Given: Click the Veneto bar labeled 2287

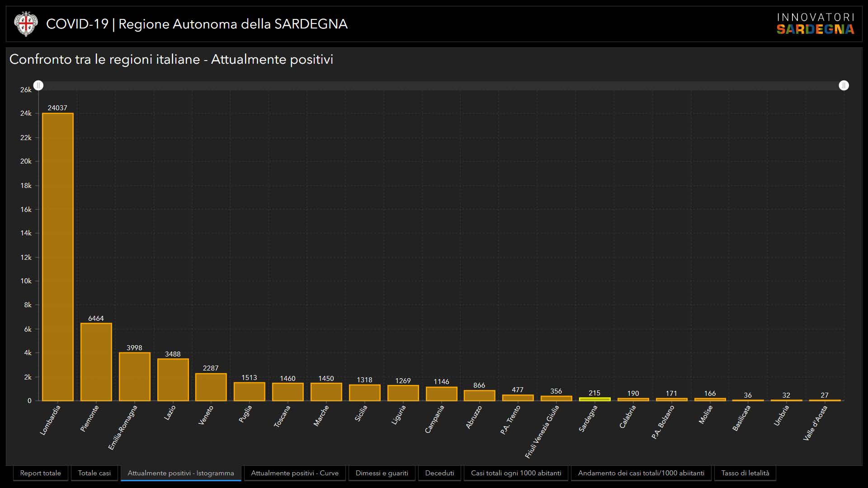Looking at the screenshot, I should pyautogui.click(x=211, y=387).
